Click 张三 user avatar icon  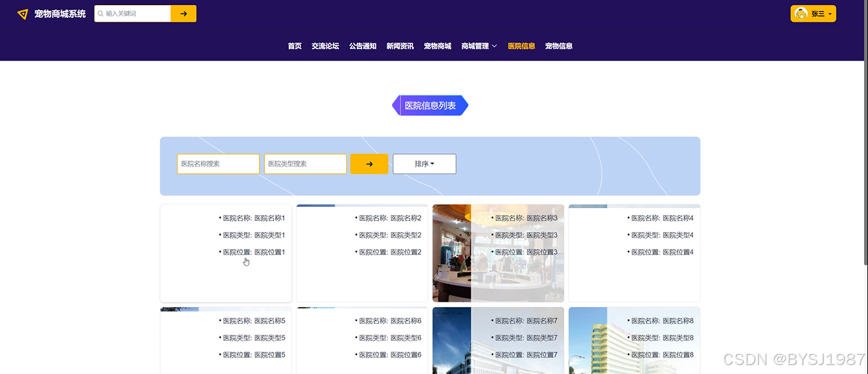801,13
